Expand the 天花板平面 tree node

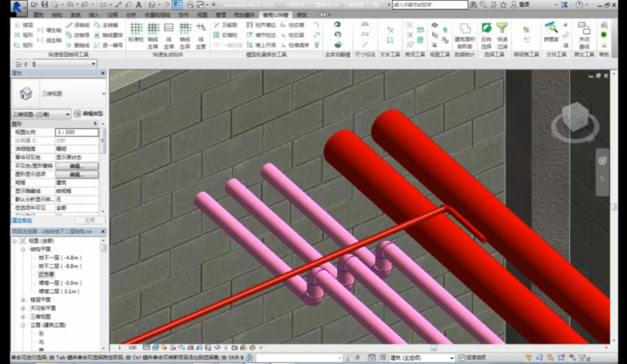tap(23, 308)
